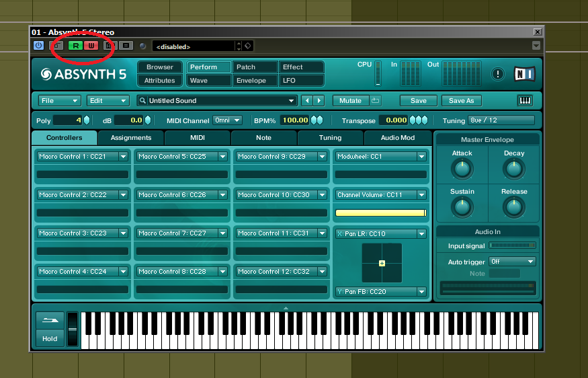Click the Save button

tap(419, 101)
